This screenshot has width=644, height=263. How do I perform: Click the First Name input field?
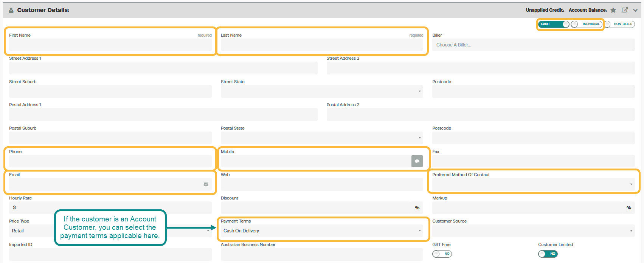[110, 45]
